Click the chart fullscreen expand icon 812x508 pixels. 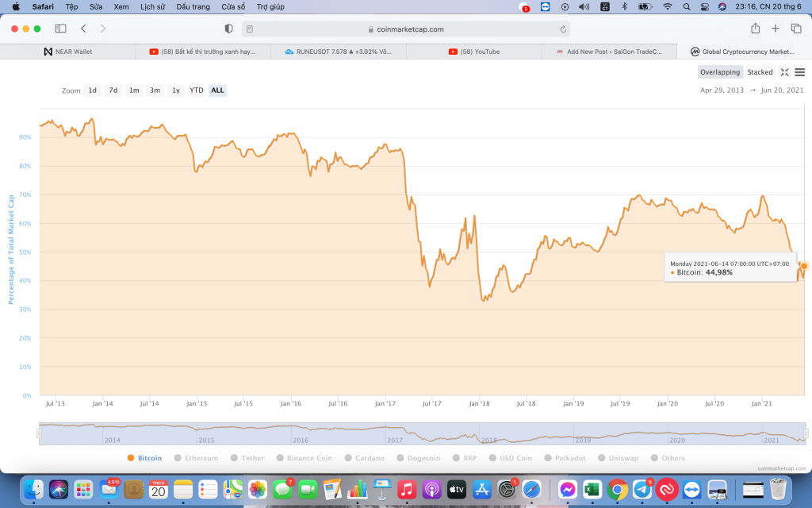(784, 72)
